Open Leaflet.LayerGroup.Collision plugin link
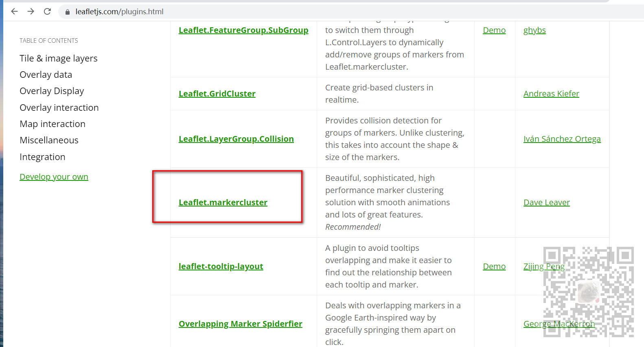The height and width of the screenshot is (347, 644). 236,139
